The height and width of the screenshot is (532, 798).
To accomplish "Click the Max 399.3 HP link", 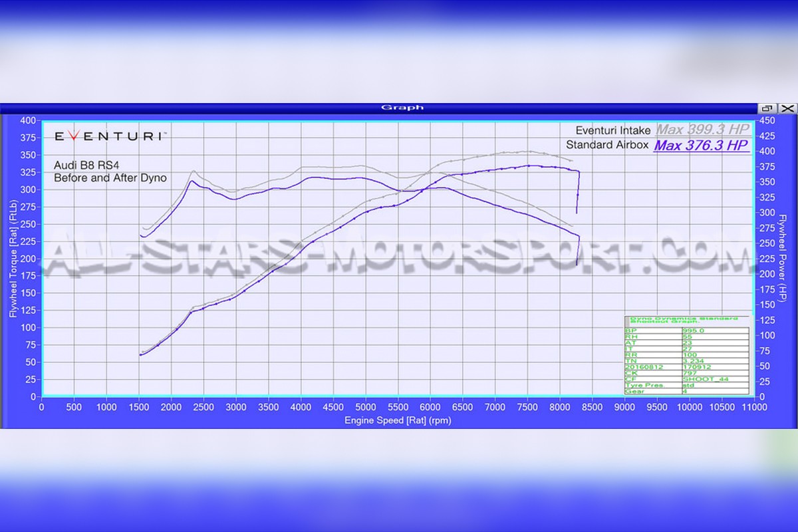I will pyautogui.click(x=702, y=130).
